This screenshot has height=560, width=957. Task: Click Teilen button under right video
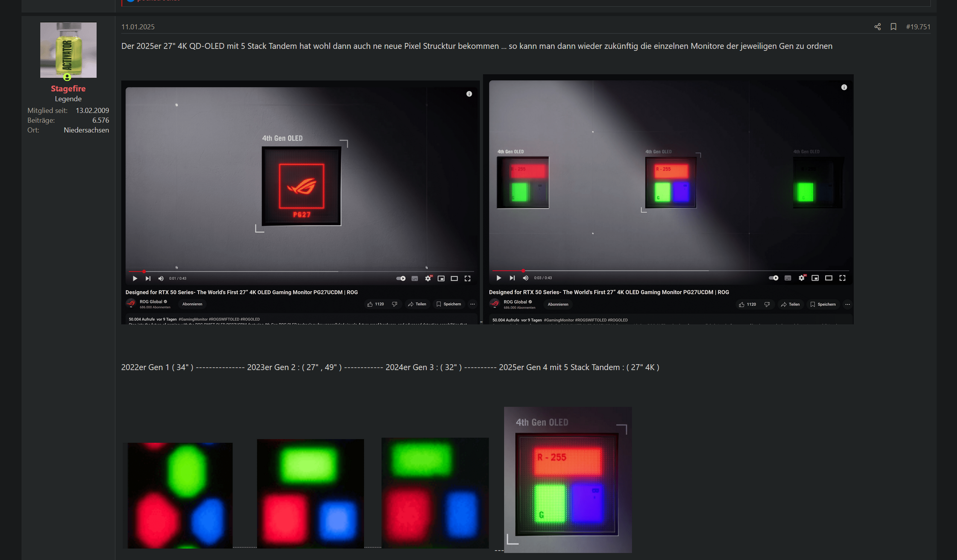click(790, 304)
